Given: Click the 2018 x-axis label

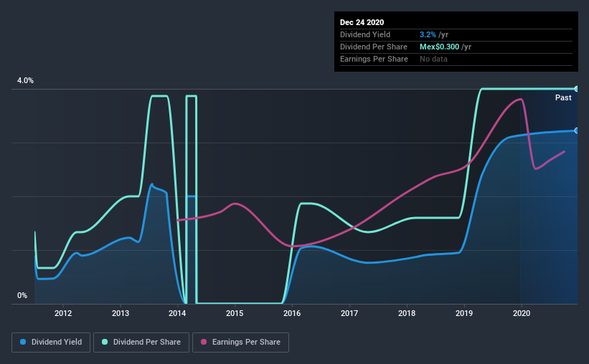Looking at the screenshot, I should 407,313.
